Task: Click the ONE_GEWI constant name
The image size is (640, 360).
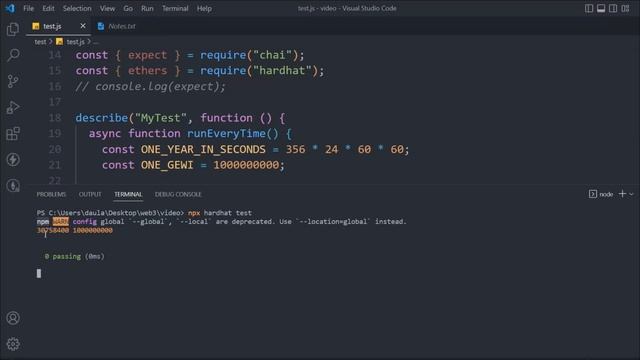Action: point(167,165)
